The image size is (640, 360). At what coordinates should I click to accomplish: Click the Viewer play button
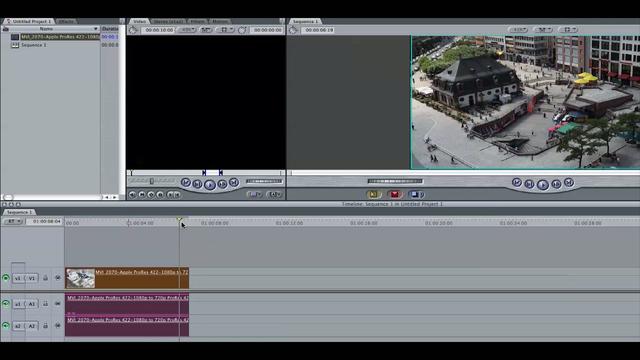pos(210,184)
